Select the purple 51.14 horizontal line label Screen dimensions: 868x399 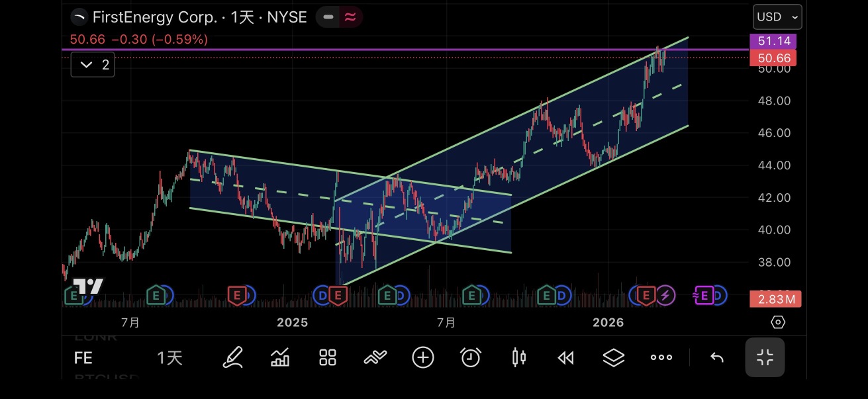pos(773,41)
